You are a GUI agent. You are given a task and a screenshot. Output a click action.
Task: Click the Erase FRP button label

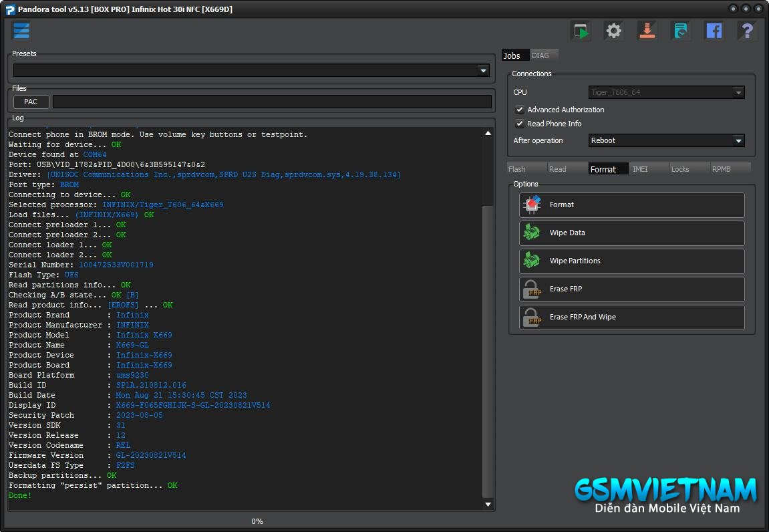click(566, 289)
